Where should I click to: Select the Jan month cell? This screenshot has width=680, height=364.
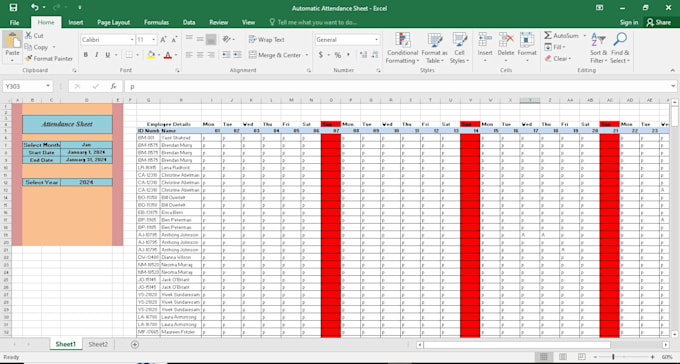(86, 145)
